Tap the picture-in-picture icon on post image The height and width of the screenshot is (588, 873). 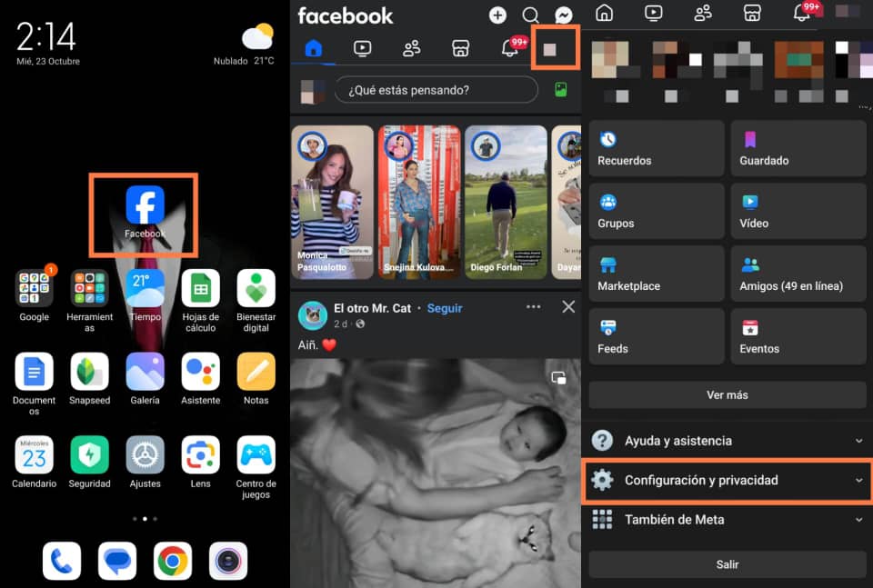click(x=558, y=378)
